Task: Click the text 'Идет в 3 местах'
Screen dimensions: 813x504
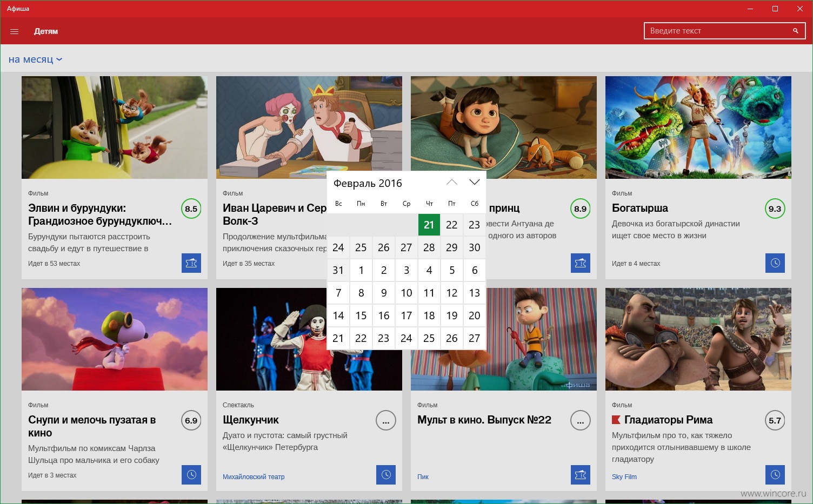Action: (x=52, y=475)
